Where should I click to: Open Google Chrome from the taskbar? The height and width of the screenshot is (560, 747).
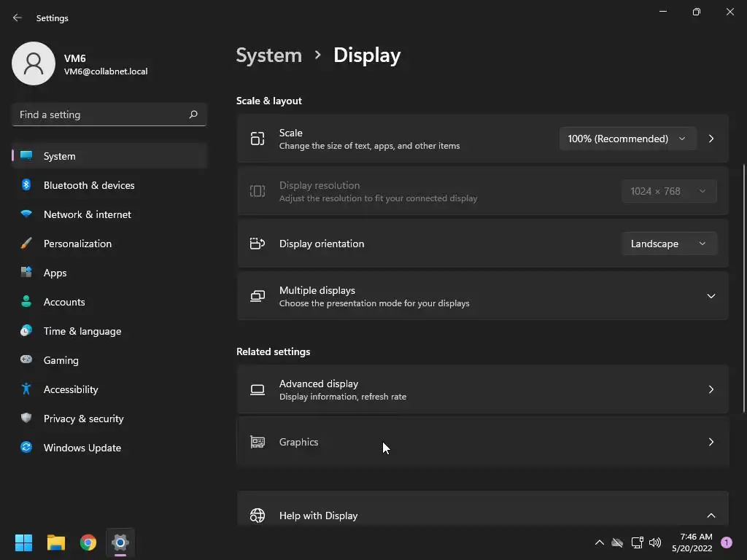coord(88,542)
